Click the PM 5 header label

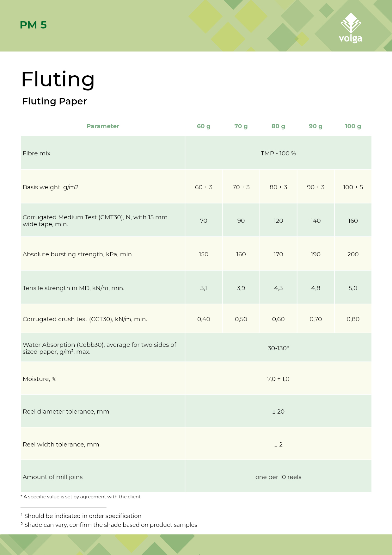coord(33,25)
